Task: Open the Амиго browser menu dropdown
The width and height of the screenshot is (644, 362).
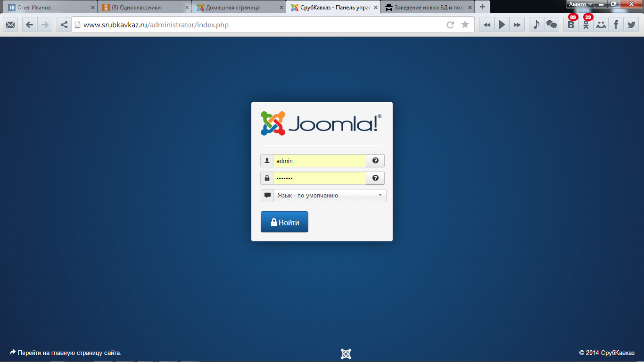Action: point(580,4)
